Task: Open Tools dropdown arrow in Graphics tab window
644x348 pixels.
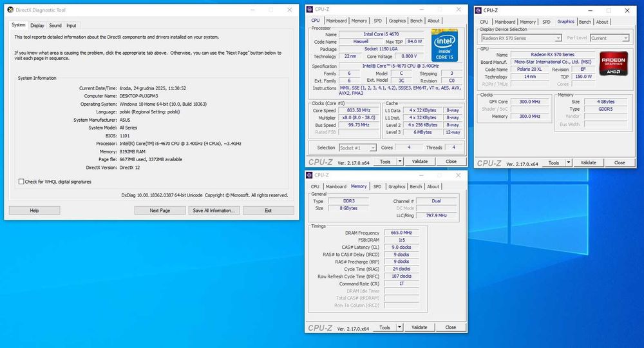Action: click(569, 162)
